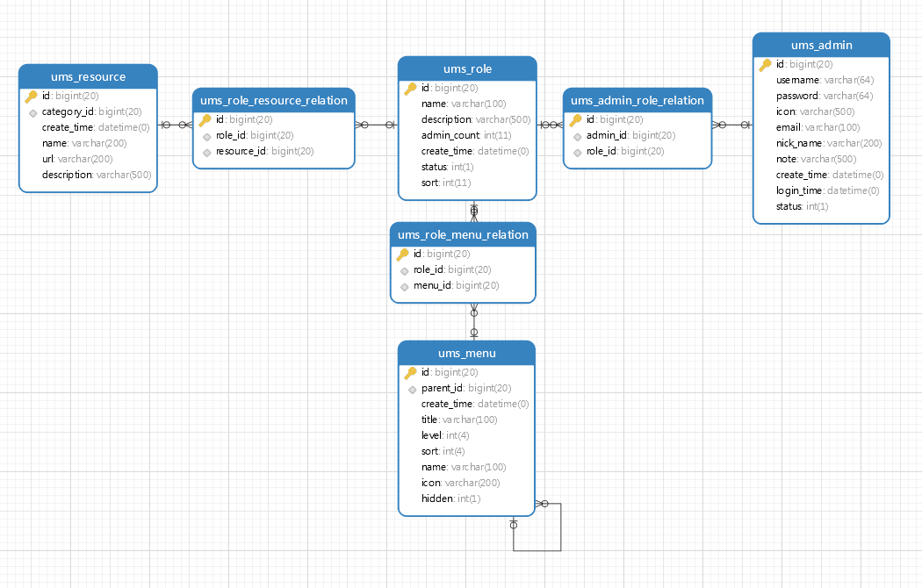Click diamond icon beside role_id in ums_role_menu_relation
The image size is (922, 588).
click(405, 271)
